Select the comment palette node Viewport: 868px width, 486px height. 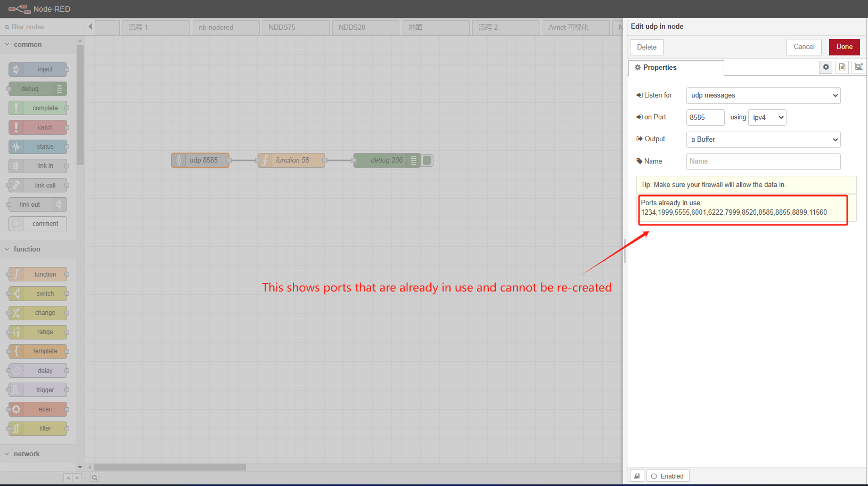38,224
